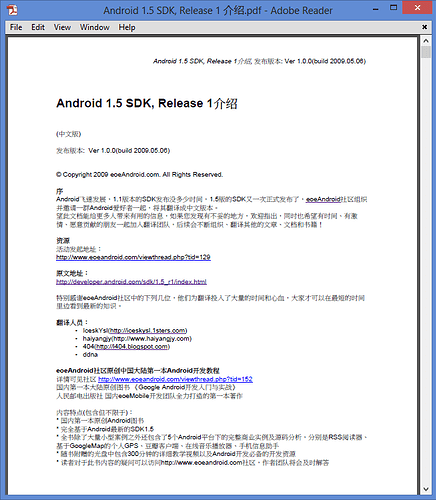This screenshot has height=500, width=436.
Task: Open the developer.android.com sdk link
Action: click(131, 282)
